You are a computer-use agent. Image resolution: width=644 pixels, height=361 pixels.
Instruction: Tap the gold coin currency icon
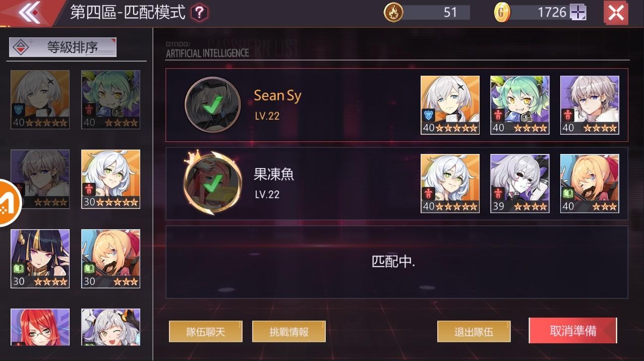[502, 13]
